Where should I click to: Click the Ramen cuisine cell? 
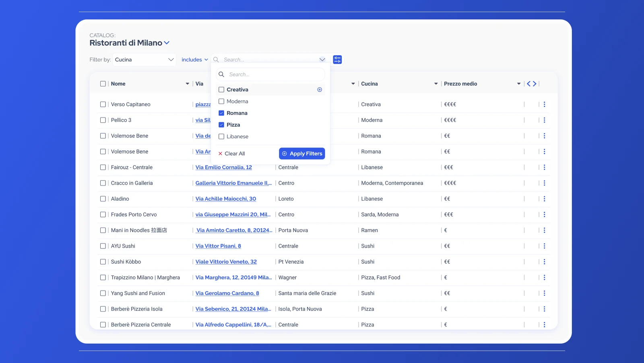tap(369, 230)
